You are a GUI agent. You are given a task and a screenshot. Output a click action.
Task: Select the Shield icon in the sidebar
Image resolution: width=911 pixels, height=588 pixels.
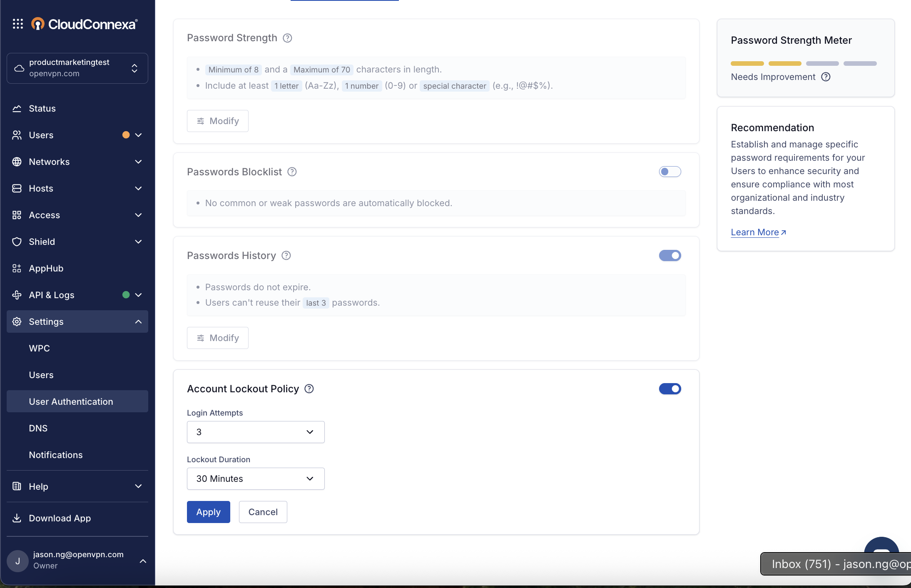coord(17,242)
